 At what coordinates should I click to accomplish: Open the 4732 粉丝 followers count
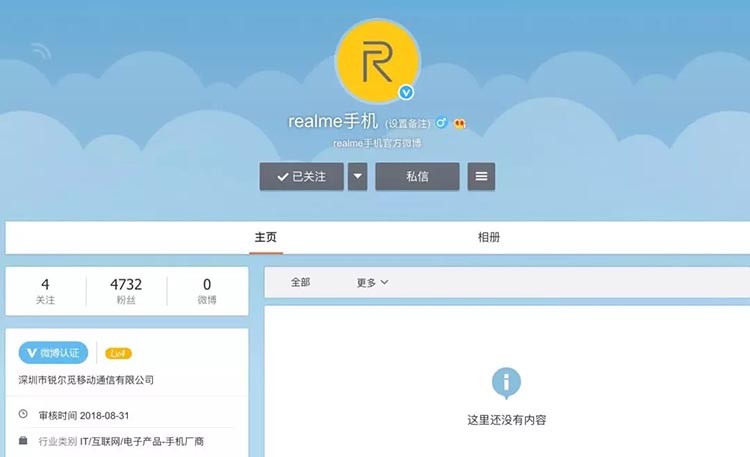[126, 291]
